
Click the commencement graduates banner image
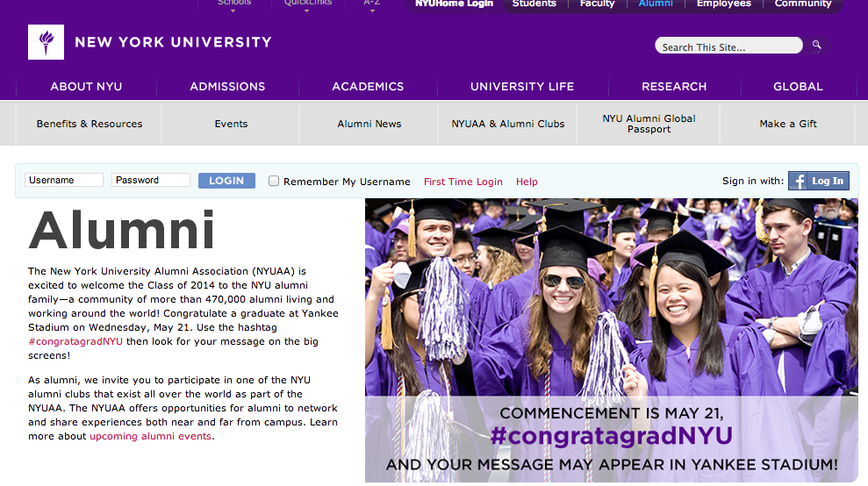coord(612,298)
